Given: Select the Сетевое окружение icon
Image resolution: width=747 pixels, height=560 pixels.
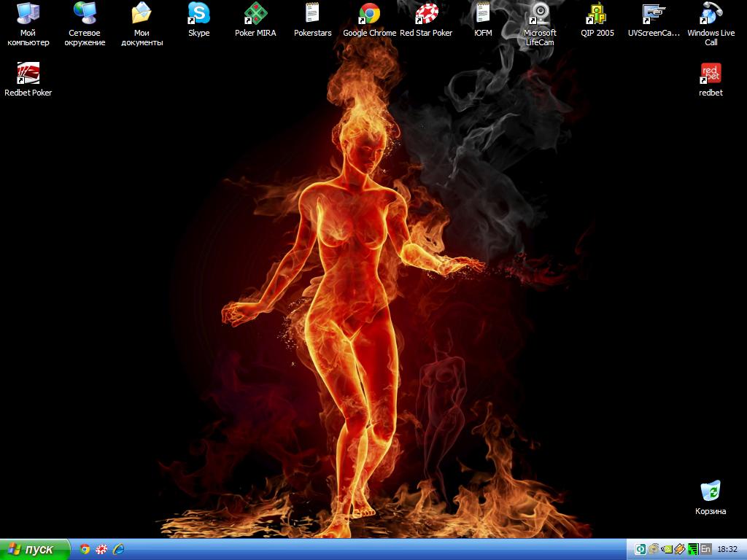Looking at the screenshot, I should (x=85, y=14).
